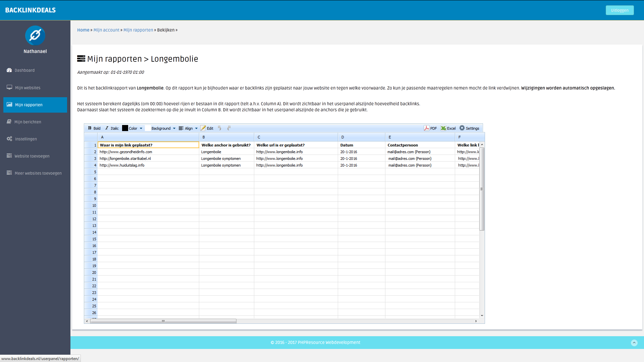Open Mijn websites in the sidebar
644x362 pixels.
[35, 87]
